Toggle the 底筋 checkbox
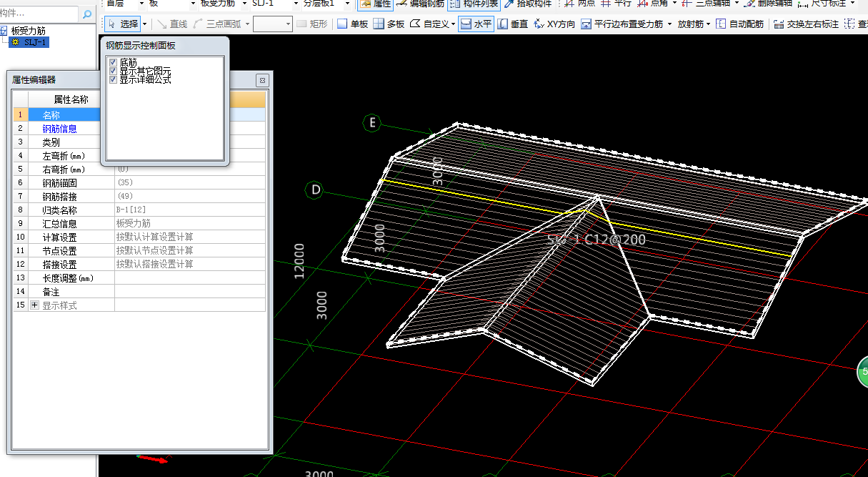 tap(113, 63)
